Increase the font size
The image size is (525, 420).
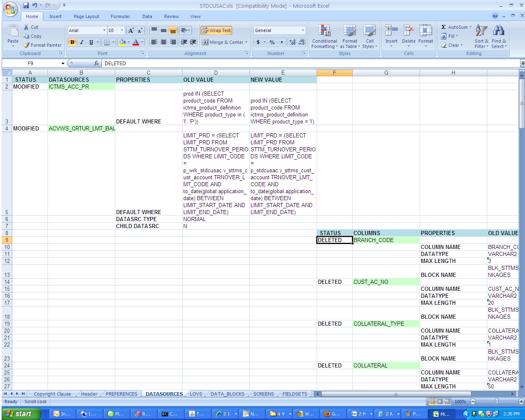click(x=131, y=30)
